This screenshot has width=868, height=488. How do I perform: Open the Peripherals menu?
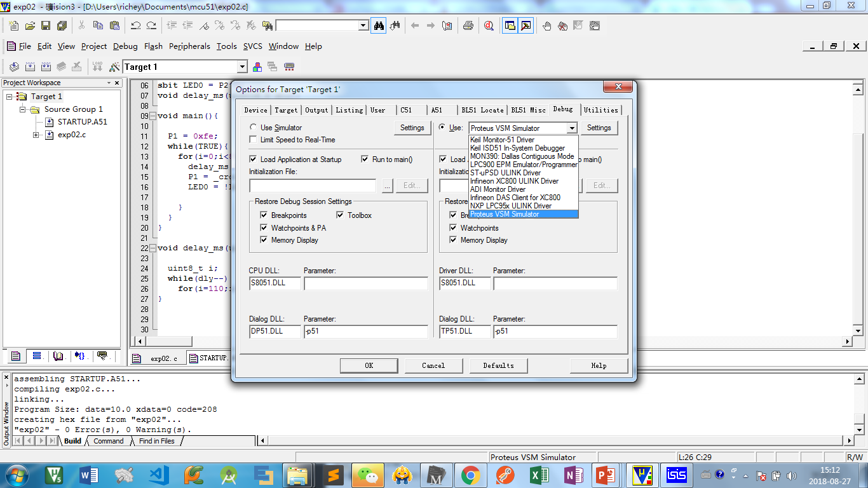[x=189, y=46]
